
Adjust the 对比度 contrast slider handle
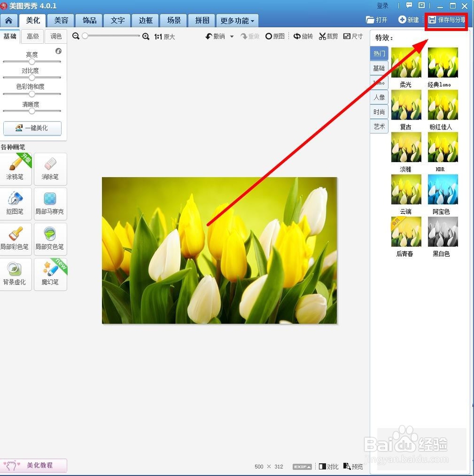(32, 78)
